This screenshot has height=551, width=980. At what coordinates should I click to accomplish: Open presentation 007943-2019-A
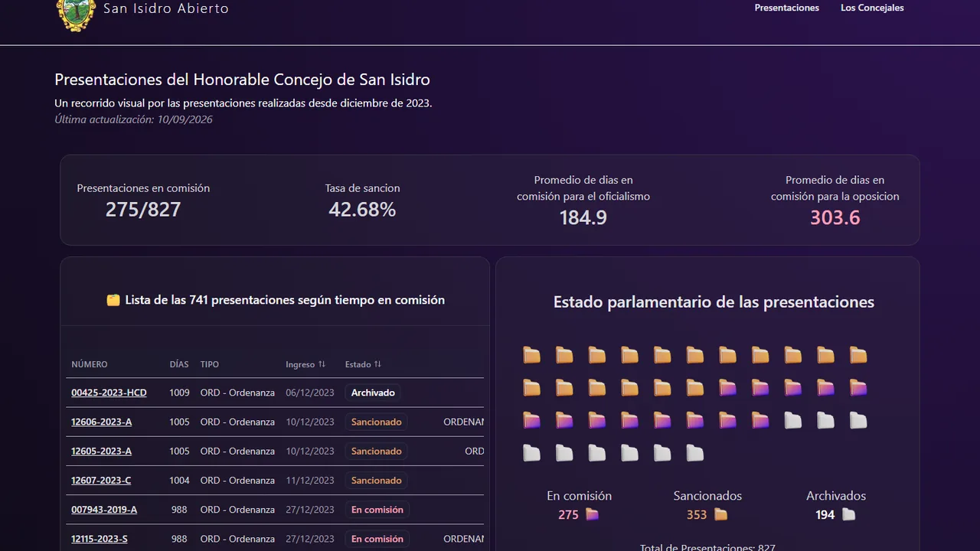(104, 510)
